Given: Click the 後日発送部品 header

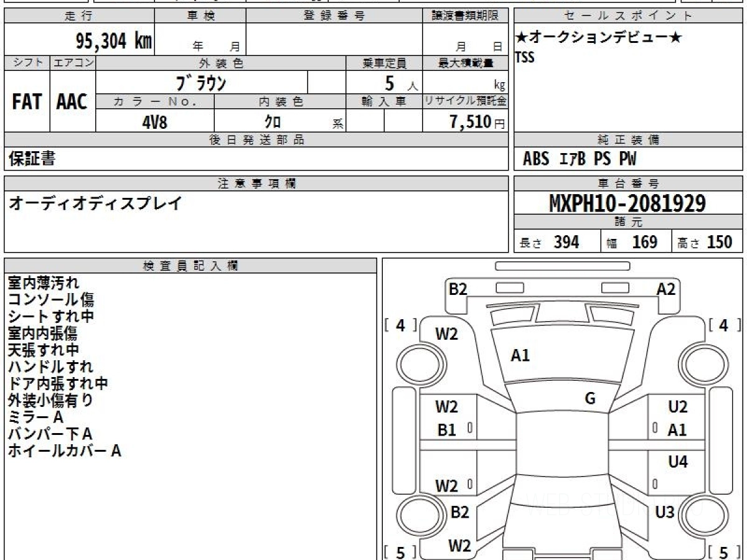Looking at the screenshot, I should coord(256,140).
